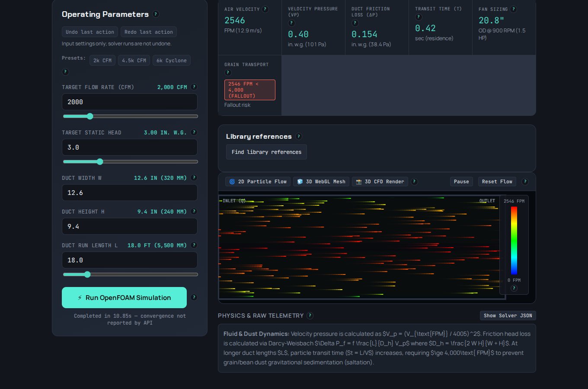The image size is (588, 389).
Task: Switch to 3D WebGL Mesh view
Action: click(321, 182)
